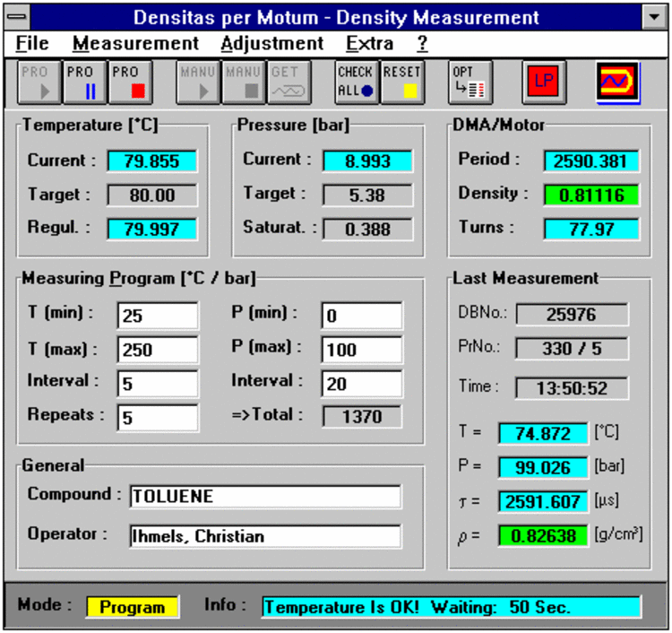Click the oscillation wave logo icon
Screen dimensions: 672x633
tap(617, 82)
